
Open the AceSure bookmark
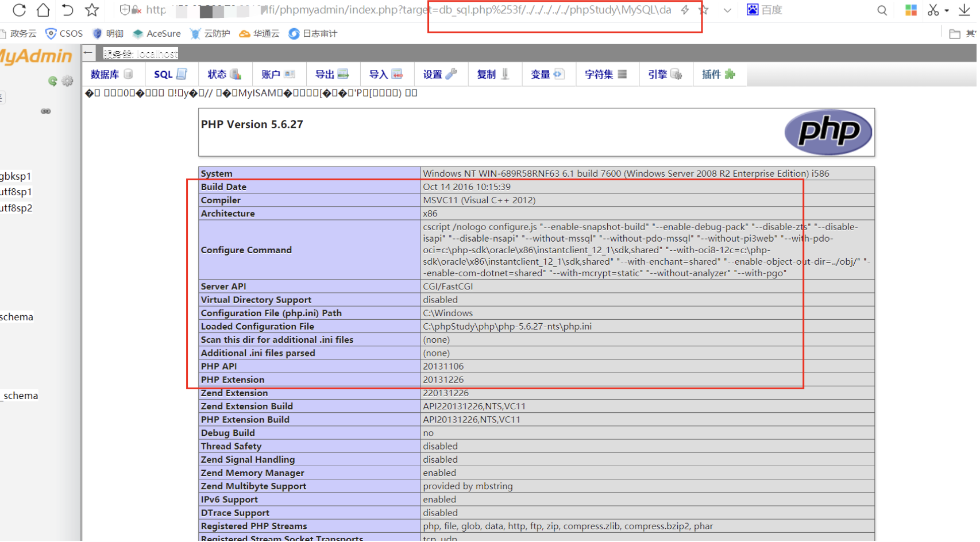click(157, 34)
